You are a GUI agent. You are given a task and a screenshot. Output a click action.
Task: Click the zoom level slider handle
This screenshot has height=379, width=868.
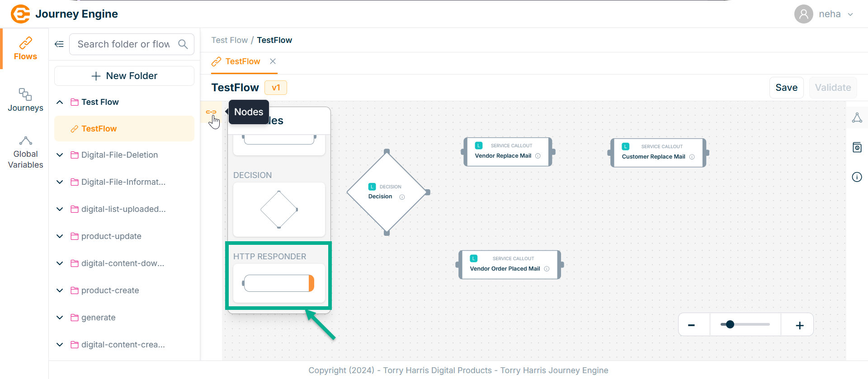coord(730,324)
